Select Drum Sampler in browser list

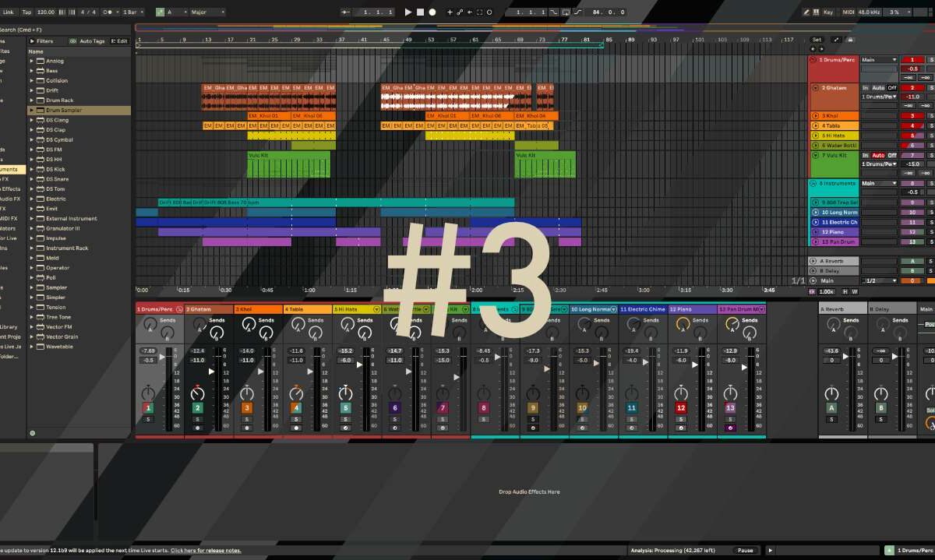pyautogui.click(x=63, y=111)
